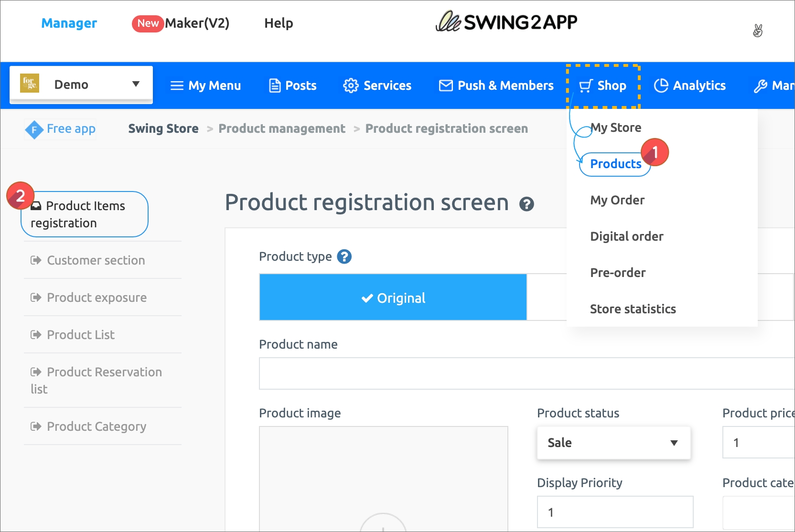Click the Help link

[279, 23]
